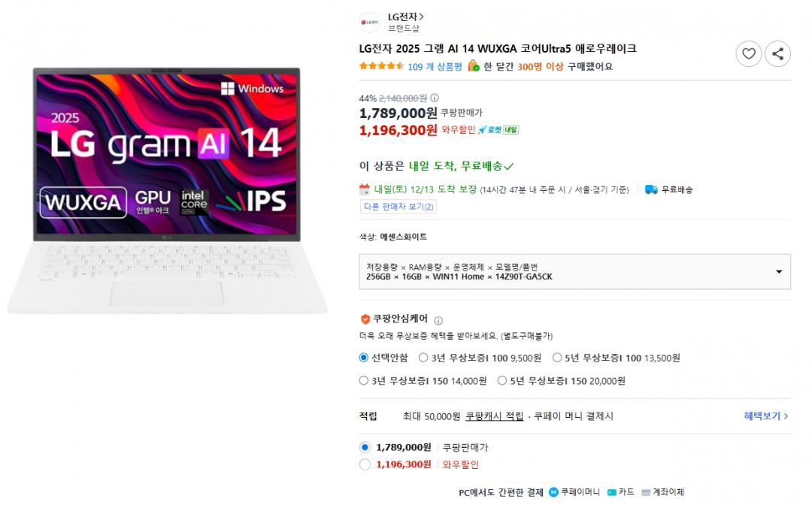Click the share icon button
Image resolution: width=812 pixels, height=505 pixels.
777,53
